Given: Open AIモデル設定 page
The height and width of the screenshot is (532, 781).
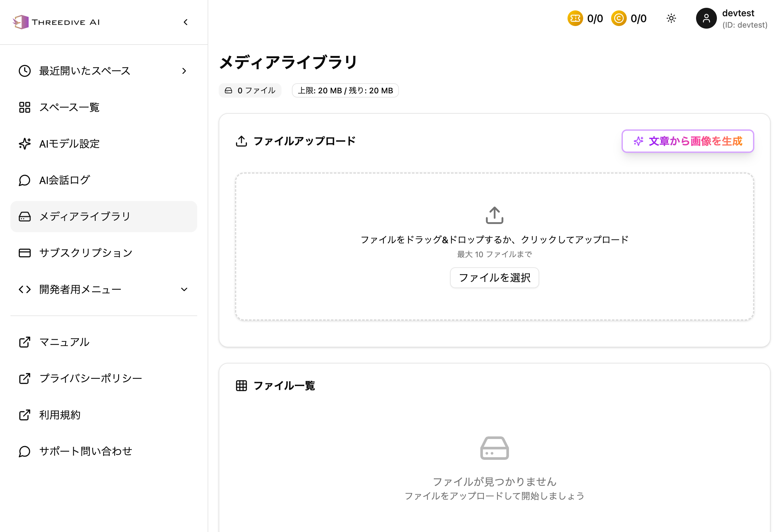Looking at the screenshot, I should pos(103,144).
